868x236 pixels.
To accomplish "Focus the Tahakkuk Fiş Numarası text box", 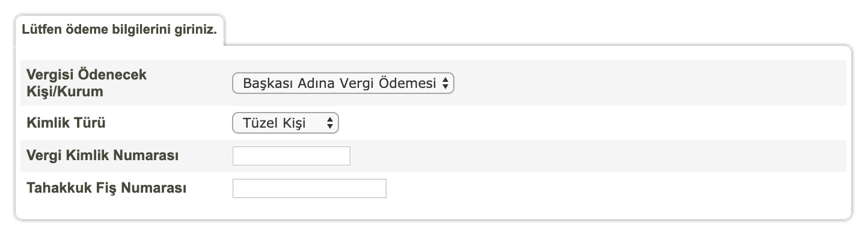I will coord(309,188).
